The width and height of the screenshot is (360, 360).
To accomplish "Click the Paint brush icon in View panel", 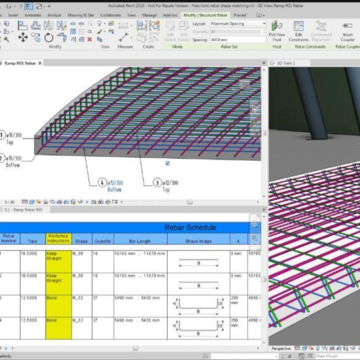I will (99, 32).
